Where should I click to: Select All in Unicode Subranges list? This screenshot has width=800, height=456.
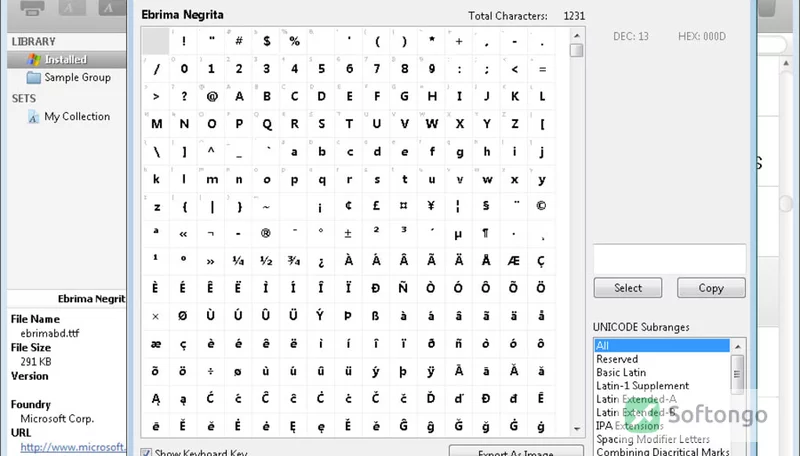click(662, 345)
